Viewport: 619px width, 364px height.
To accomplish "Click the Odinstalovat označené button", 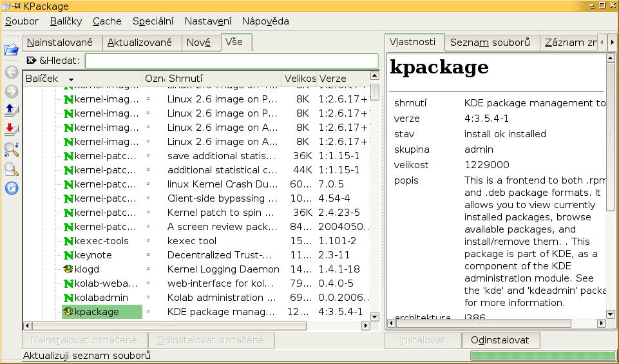I will [211, 340].
